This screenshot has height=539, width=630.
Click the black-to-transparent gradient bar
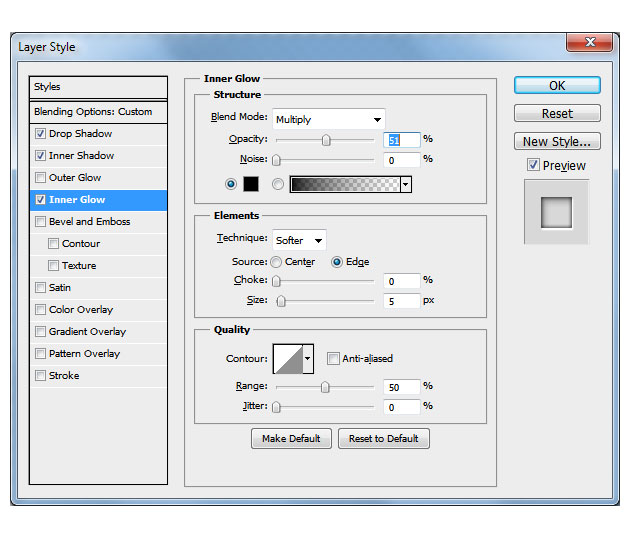(x=345, y=184)
